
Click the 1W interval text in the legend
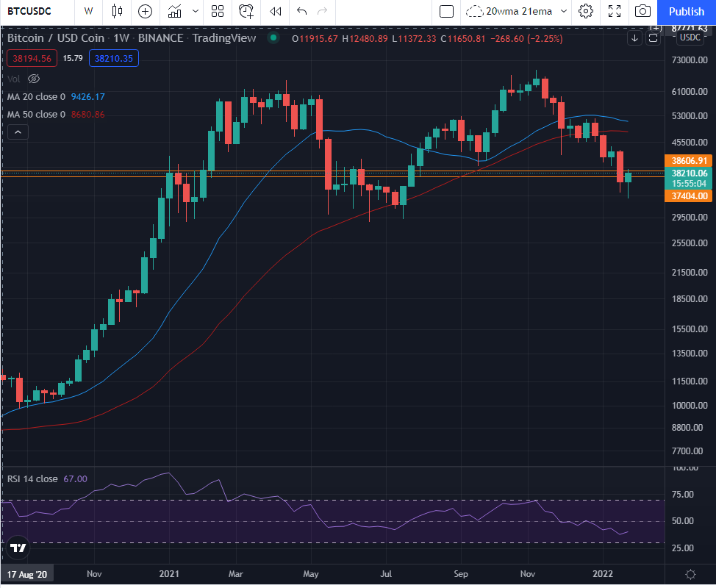(121, 38)
